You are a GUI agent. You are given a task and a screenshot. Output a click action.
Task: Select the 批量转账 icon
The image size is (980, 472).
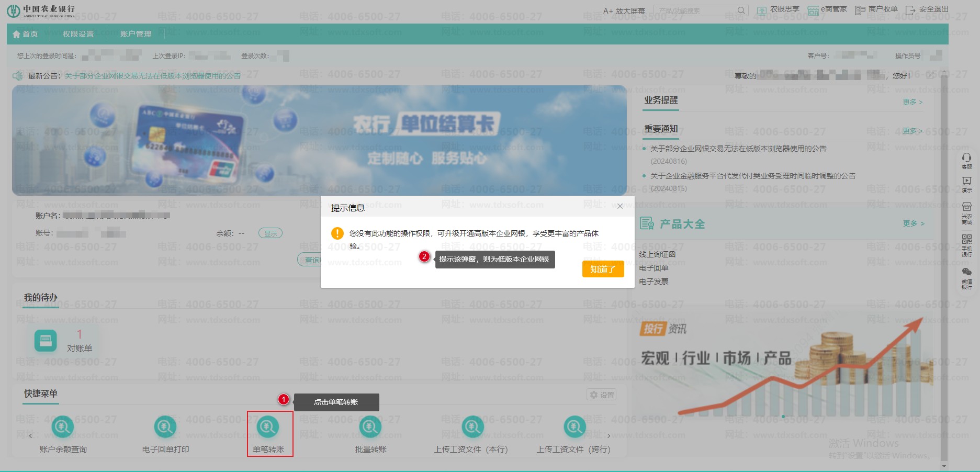tap(370, 428)
